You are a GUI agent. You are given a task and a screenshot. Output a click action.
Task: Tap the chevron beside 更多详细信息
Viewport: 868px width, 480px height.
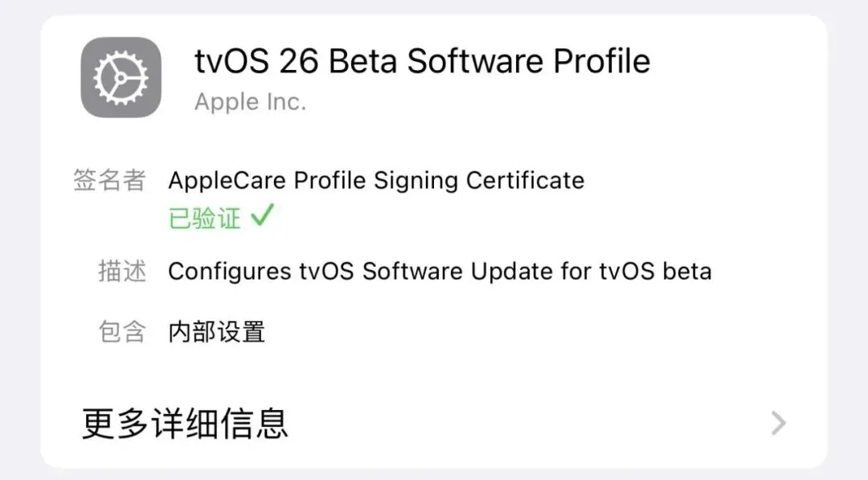pyautogui.click(x=778, y=423)
